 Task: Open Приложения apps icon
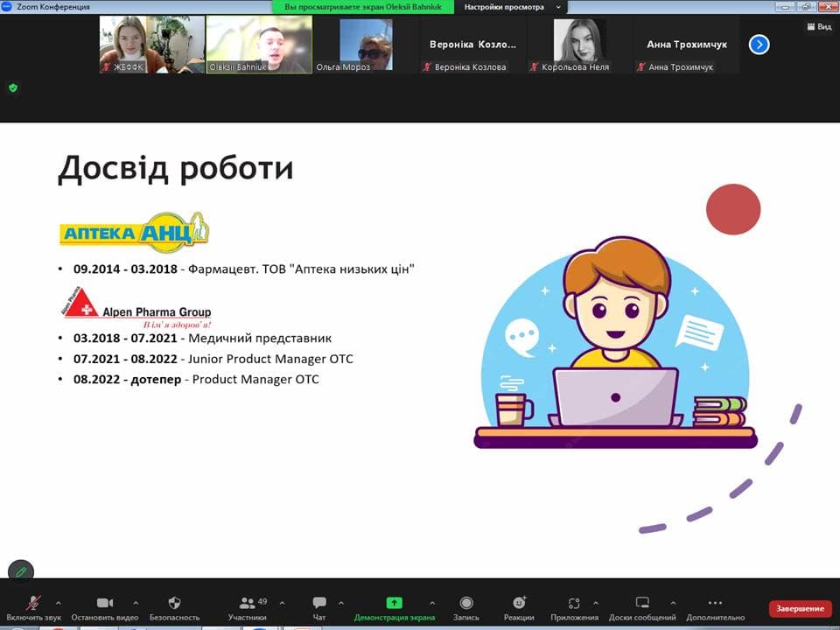point(574,603)
